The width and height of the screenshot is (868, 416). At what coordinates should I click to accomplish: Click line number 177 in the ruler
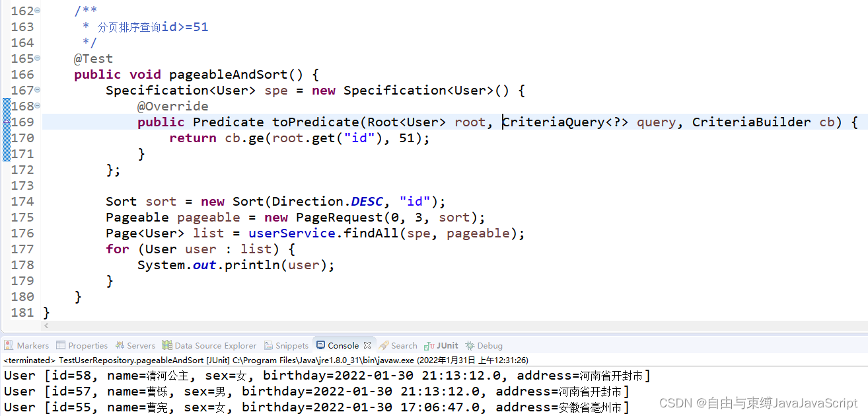22,249
